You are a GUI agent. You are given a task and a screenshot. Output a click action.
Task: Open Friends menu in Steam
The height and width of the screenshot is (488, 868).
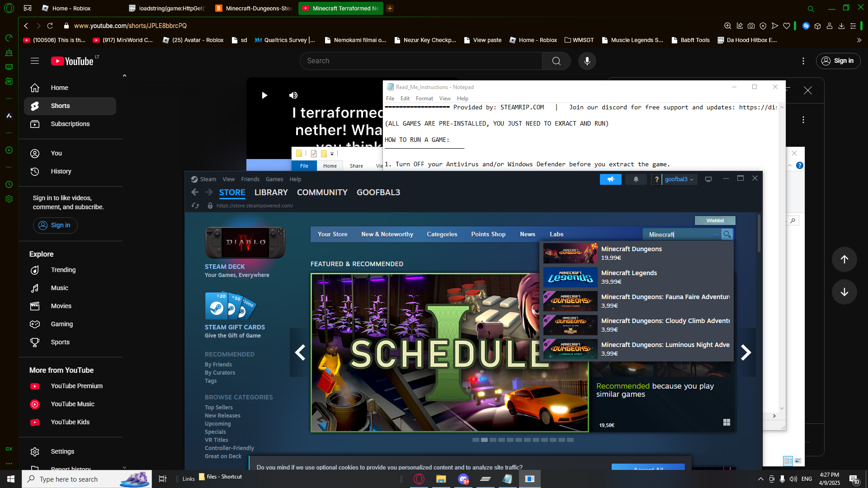(250, 179)
